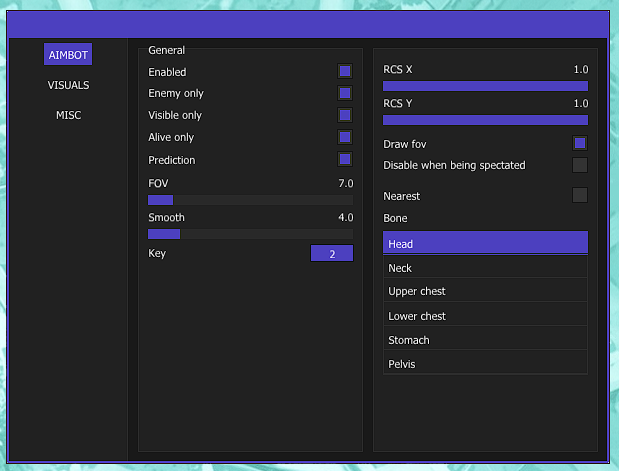The image size is (619, 471).
Task: Uncheck the Draw fov checkbox
Action: pos(580,143)
